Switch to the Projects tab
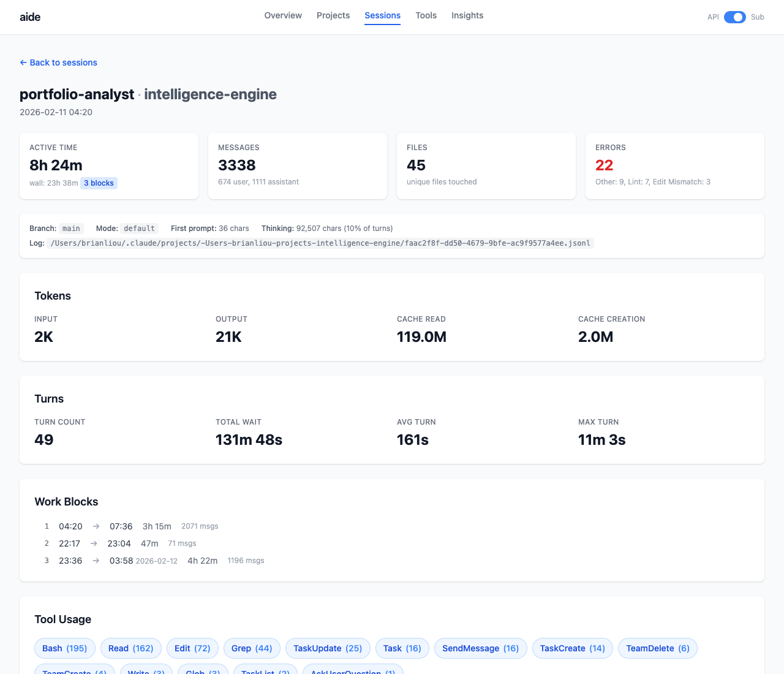Image resolution: width=784 pixels, height=674 pixels. tap(333, 15)
